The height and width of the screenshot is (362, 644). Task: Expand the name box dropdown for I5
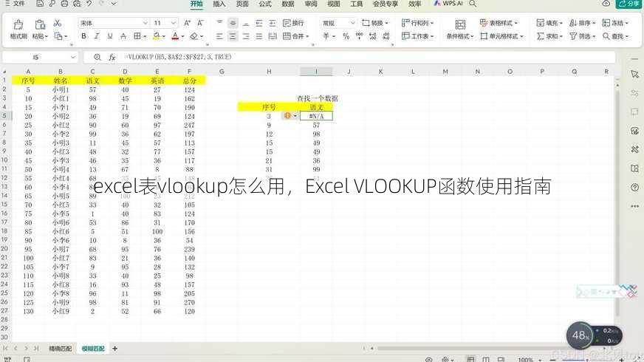[72, 57]
